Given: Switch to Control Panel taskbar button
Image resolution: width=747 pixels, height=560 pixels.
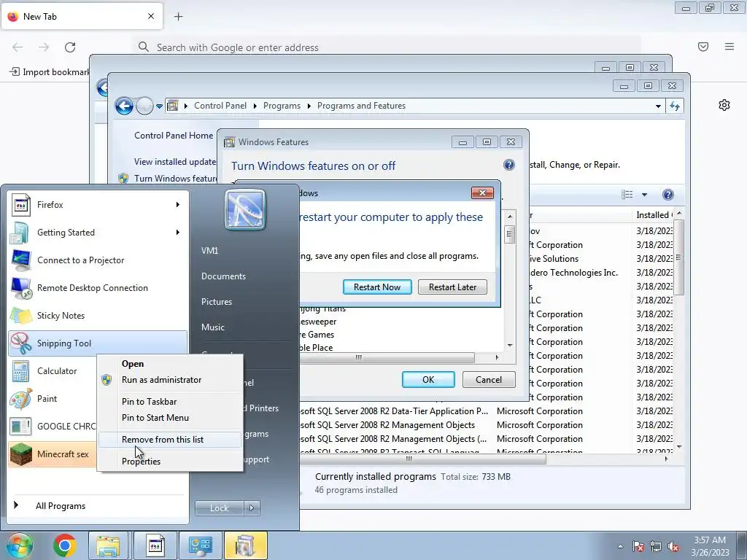Looking at the screenshot, I should (x=200, y=545).
